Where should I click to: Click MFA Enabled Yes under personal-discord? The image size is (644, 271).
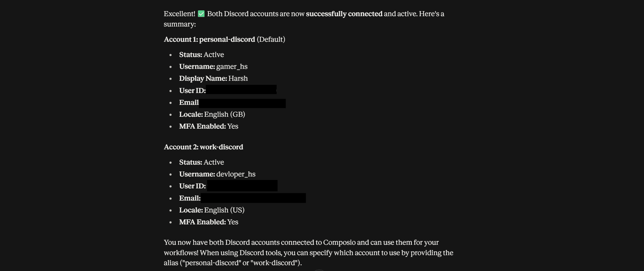[x=209, y=126]
